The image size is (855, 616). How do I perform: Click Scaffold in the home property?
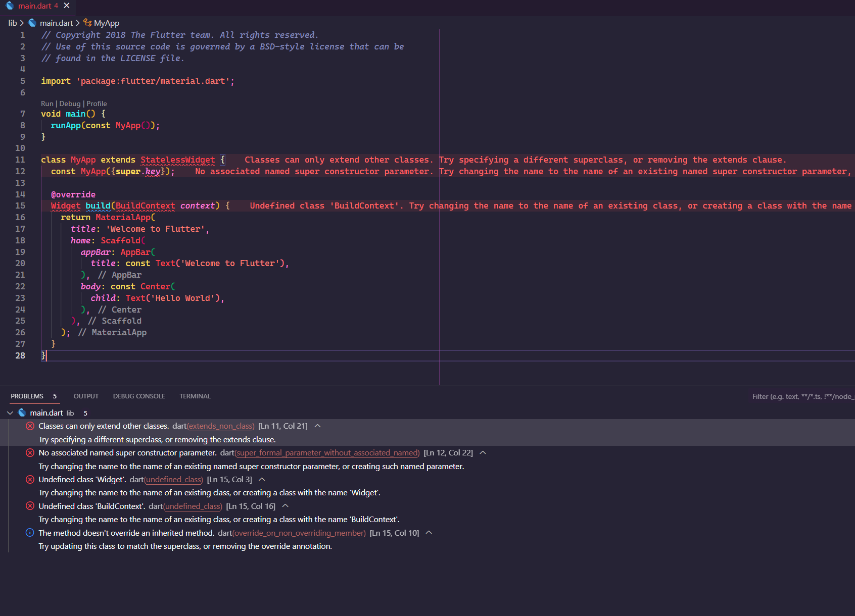pyautogui.click(x=120, y=241)
